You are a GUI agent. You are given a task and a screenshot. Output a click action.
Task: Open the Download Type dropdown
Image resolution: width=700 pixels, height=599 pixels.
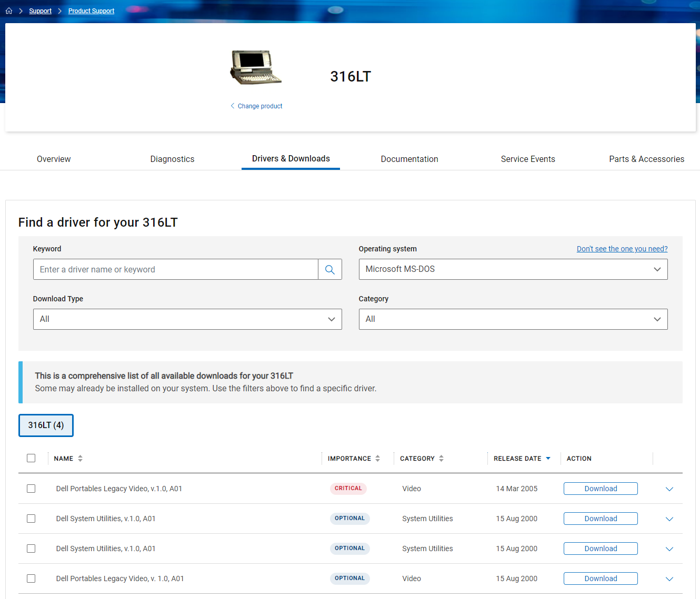pos(187,319)
